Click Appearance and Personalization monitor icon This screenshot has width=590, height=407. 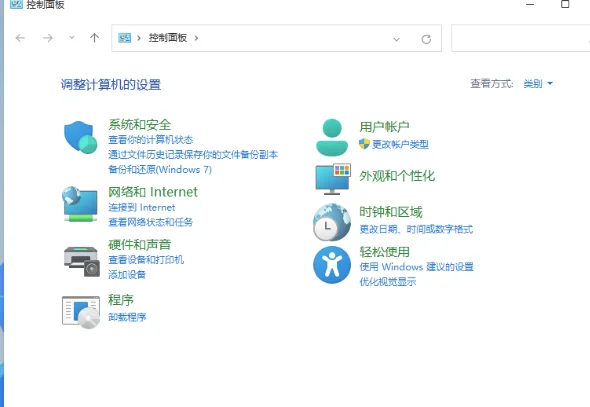(333, 179)
